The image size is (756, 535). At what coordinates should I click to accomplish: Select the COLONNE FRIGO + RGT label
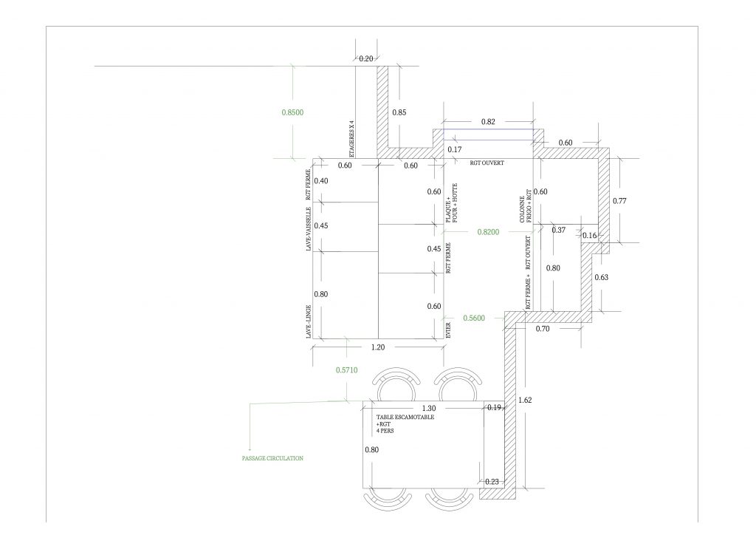coord(525,209)
